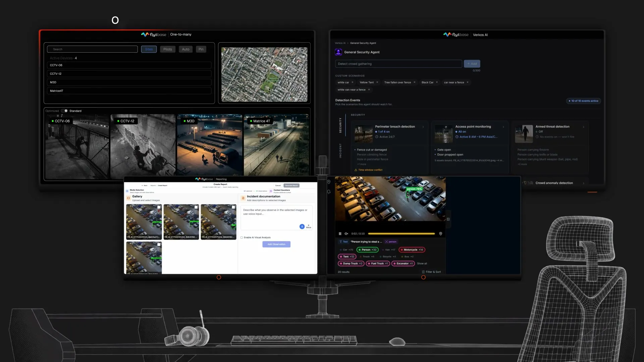Remove the 'Yellow Tent' custom scenario
644x362 pixels.
tap(377, 82)
